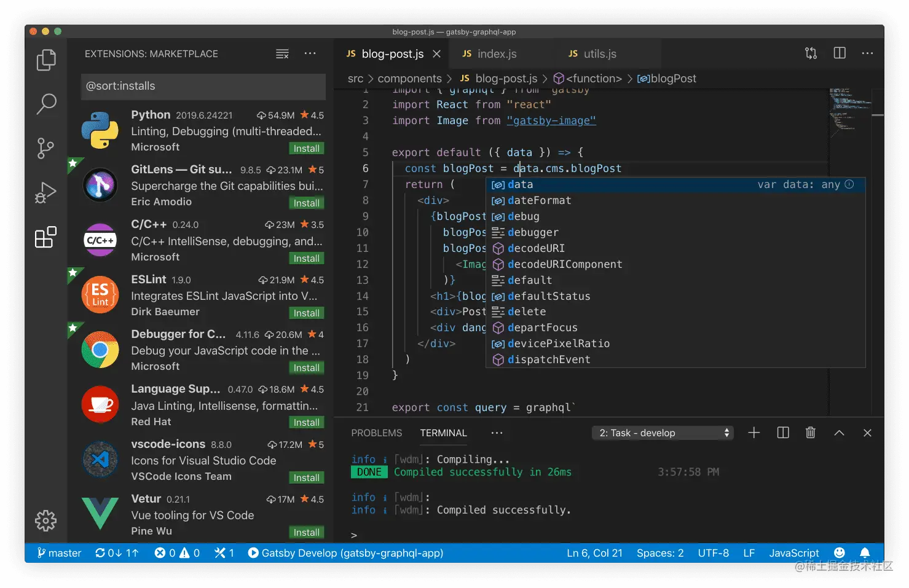Choose dateFormat from suggestions
Screen dimensions: 909x588
pos(675,200)
